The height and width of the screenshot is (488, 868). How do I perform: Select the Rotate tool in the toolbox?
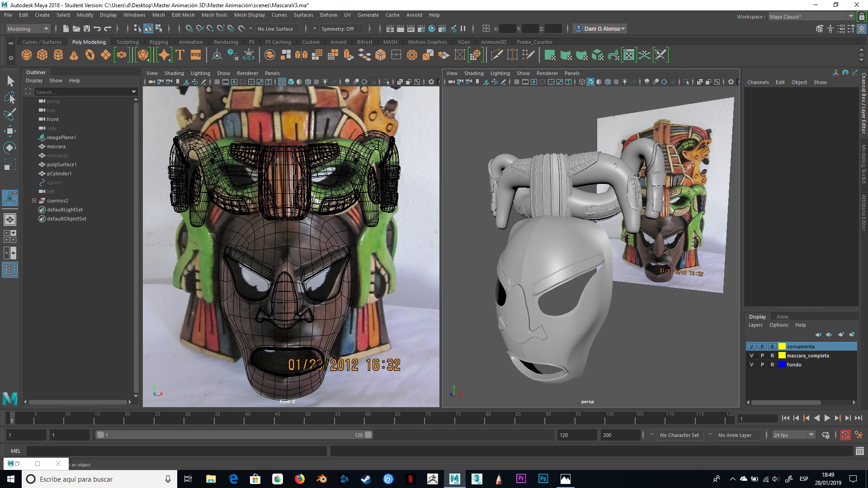(x=10, y=148)
